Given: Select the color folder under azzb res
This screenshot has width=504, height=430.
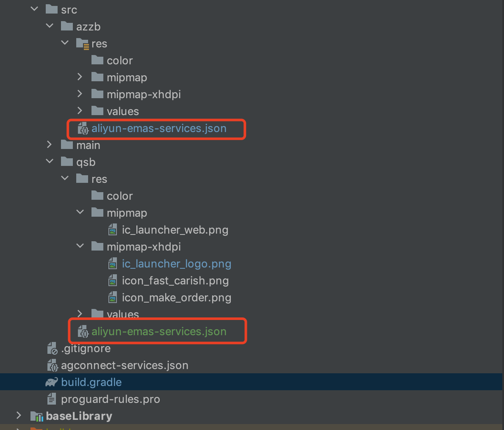Looking at the screenshot, I should [x=119, y=61].
